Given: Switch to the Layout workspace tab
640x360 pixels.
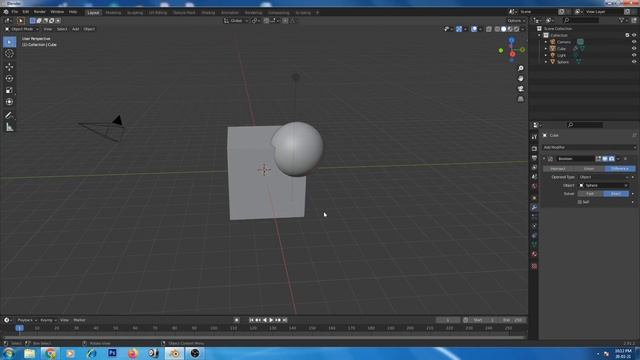Looking at the screenshot, I should click(93, 12).
